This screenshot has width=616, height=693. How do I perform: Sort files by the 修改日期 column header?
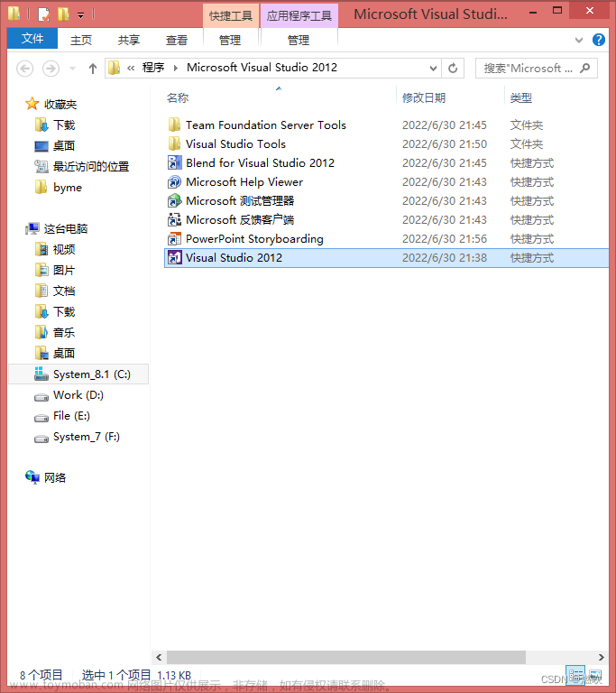[423, 98]
